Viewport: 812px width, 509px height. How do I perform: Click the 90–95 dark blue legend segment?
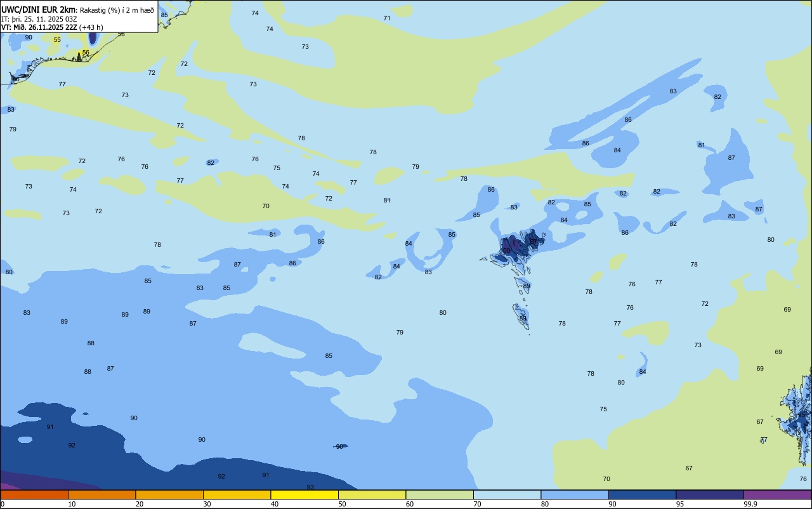pos(642,494)
